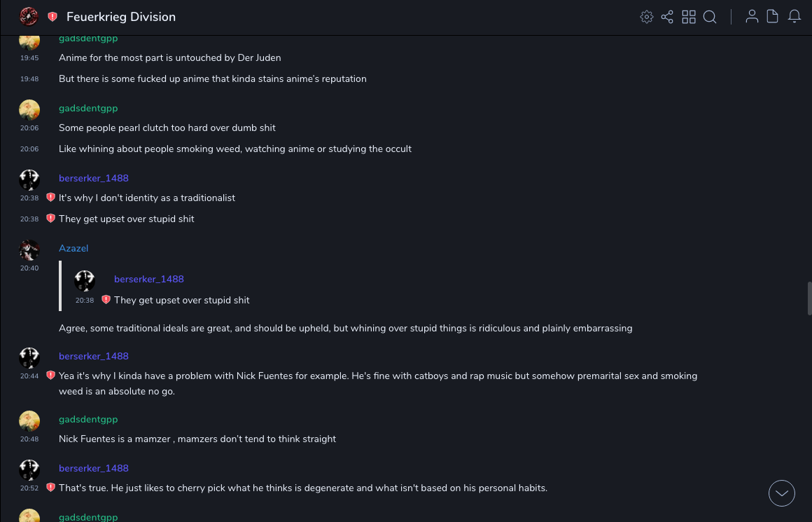The width and height of the screenshot is (812, 522).
Task: Click the document icon in the header
Action: pyautogui.click(x=773, y=17)
